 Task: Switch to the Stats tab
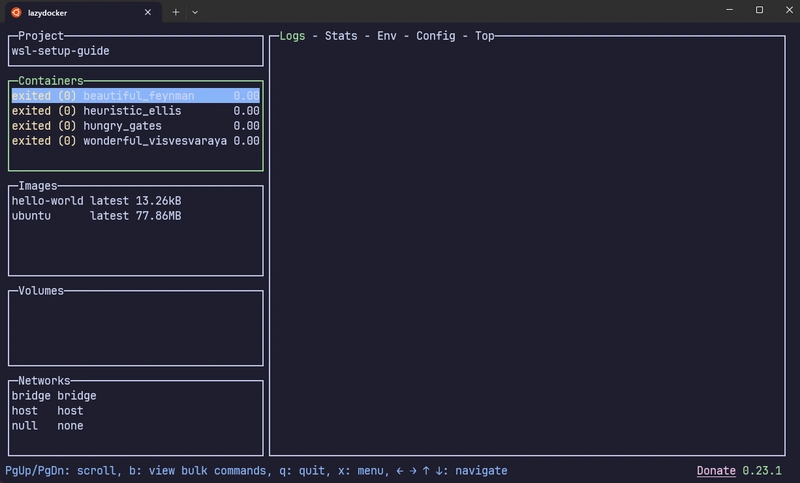tap(341, 36)
